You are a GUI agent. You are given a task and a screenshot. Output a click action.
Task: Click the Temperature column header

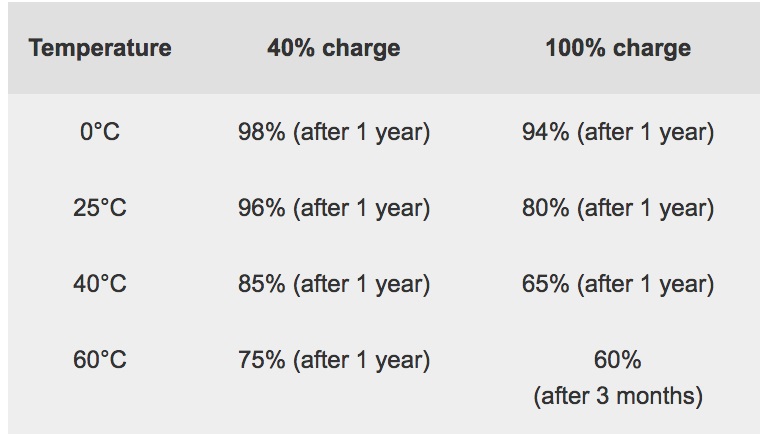click(100, 48)
